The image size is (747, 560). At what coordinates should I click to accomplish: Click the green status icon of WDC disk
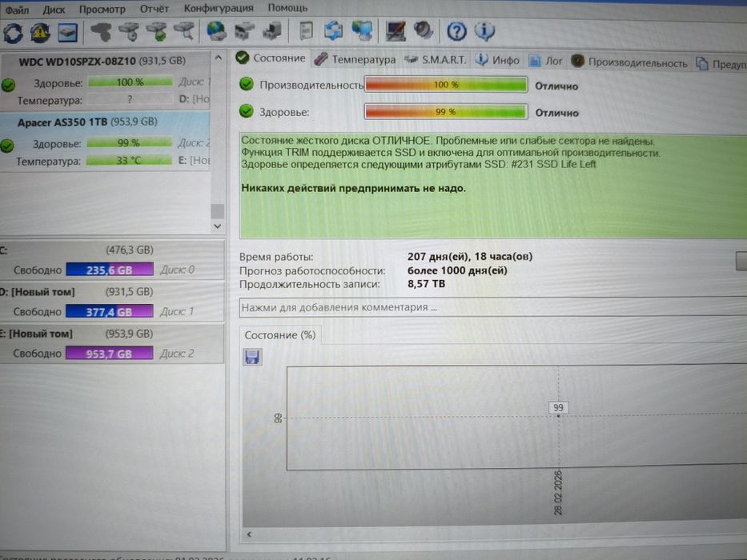8,86
